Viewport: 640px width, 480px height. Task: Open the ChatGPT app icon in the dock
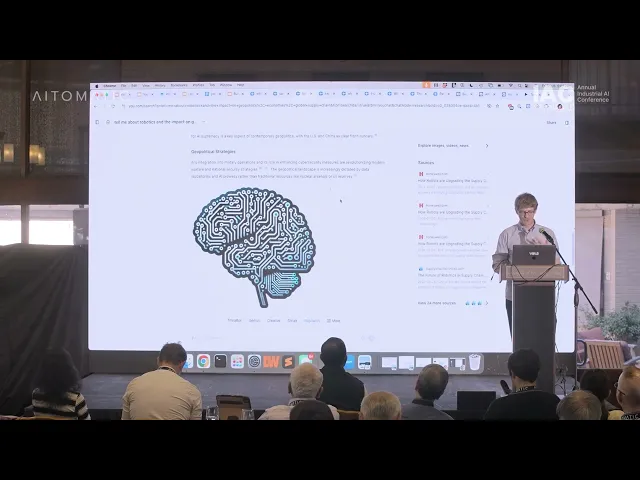click(x=254, y=361)
